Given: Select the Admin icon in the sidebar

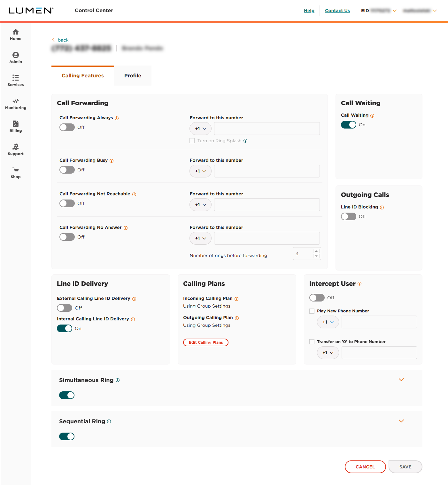Looking at the screenshot, I should point(15,58).
